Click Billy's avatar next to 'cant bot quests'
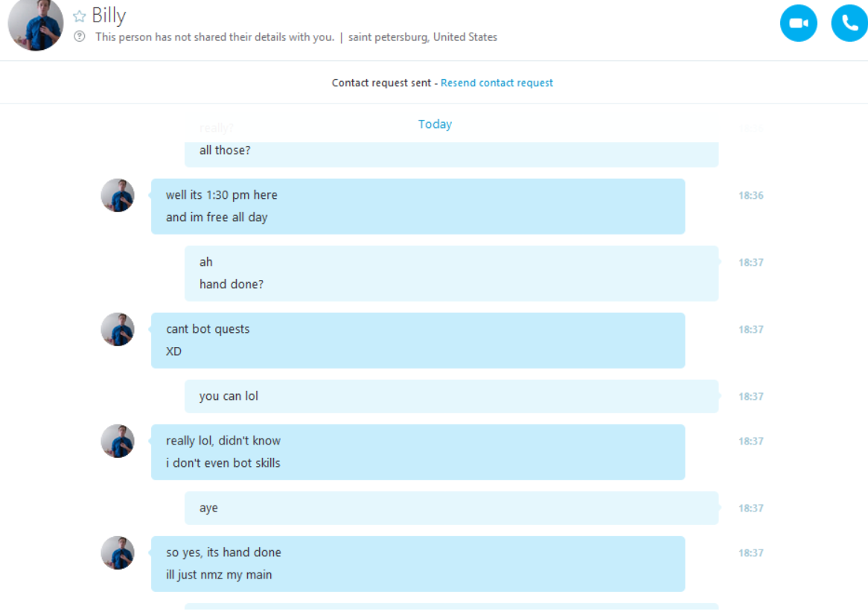 click(x=118, y=329)
